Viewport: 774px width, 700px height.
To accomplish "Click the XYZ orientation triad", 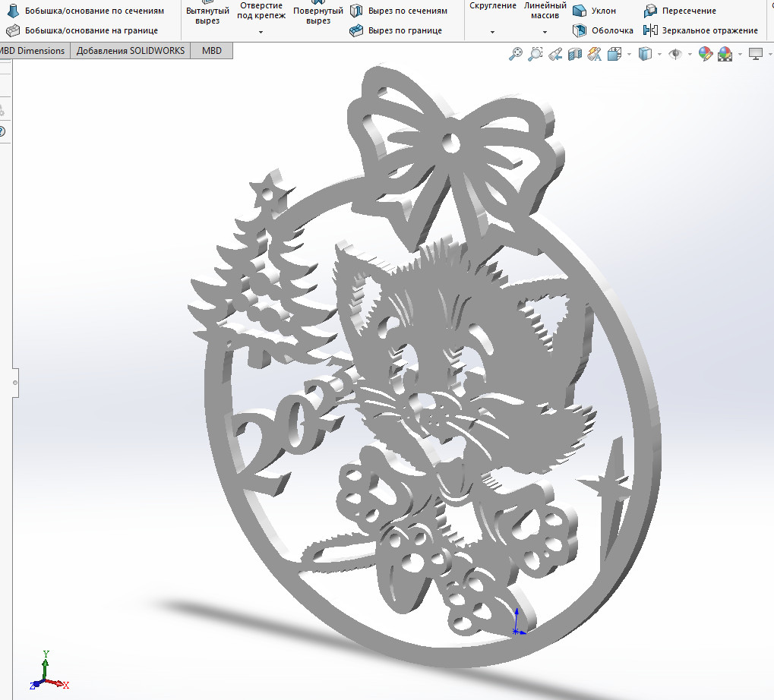I will click(49, 671).
